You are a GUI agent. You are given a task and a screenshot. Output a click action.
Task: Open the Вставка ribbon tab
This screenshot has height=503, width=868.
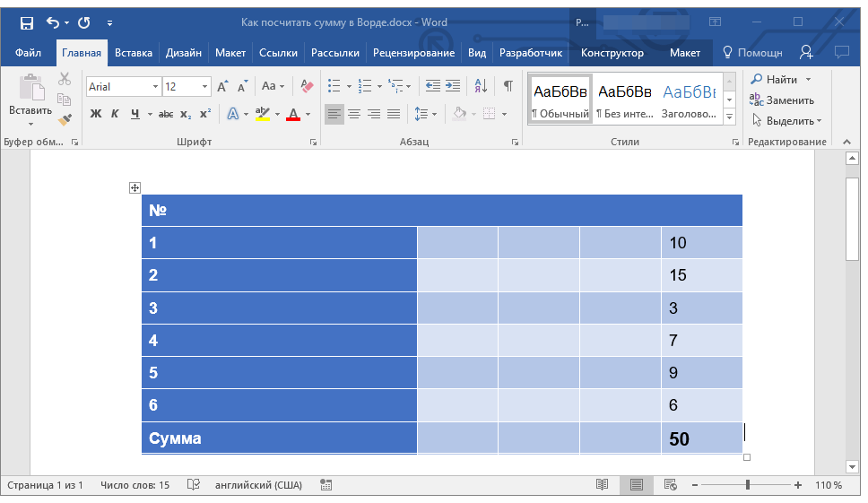click(134, 53)
